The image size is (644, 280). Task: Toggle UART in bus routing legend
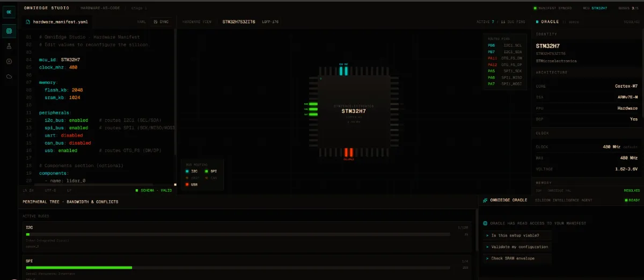click(x=192, y=177)
